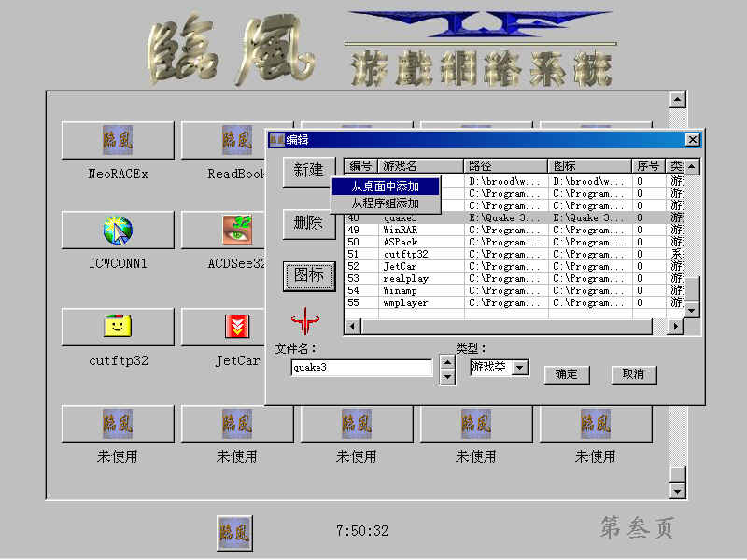Select 从桌面中添加 menu entry
The image size is (747, 560).
[385, 188]
